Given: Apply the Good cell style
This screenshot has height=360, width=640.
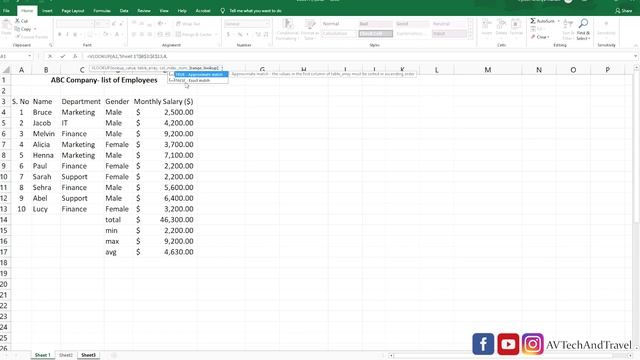Looking at the screenshot, I should pos(412,24).
